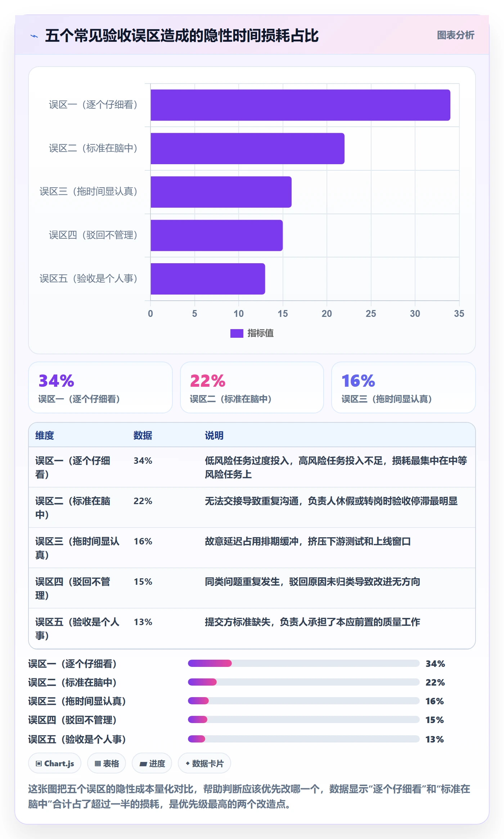Click the chart title 五个常见验收误区造成的隐性时间损耗占比
This screenshot has width=504, height=839.
click(x=182, y=36)
